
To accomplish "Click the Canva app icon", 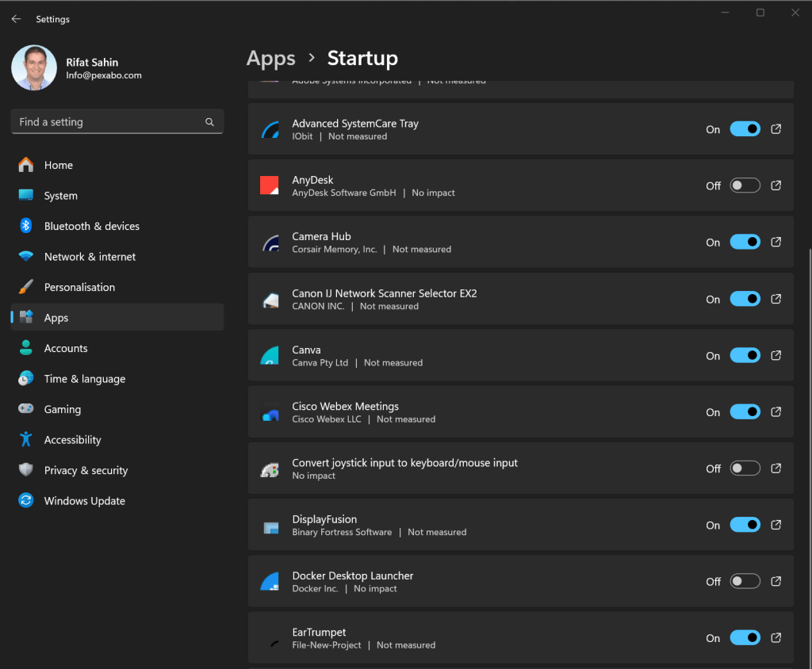I will 270,355.
